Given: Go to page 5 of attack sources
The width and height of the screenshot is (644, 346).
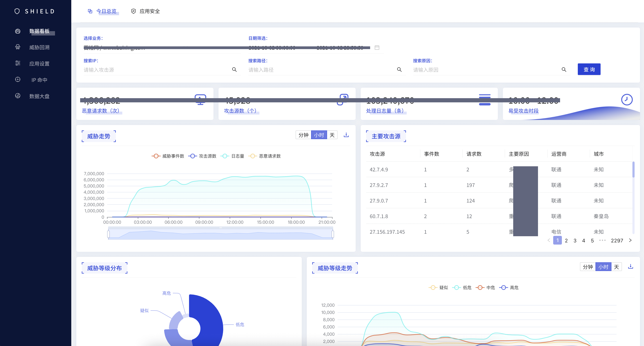Looking at the screenshot, I should pos(592,240).
